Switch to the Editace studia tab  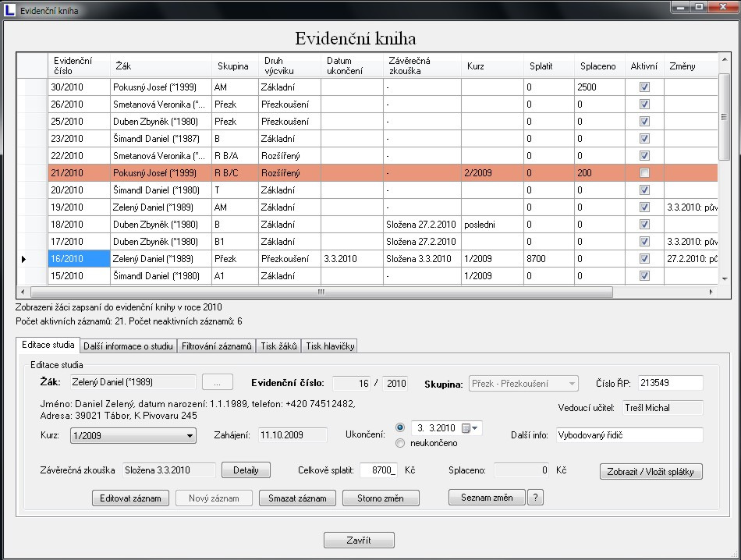pos(48,345)
